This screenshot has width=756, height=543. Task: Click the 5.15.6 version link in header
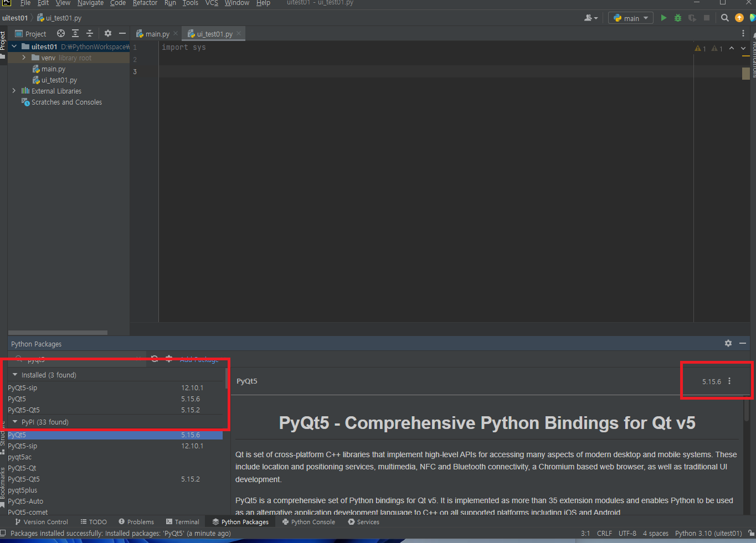click(x=711, y=381)
